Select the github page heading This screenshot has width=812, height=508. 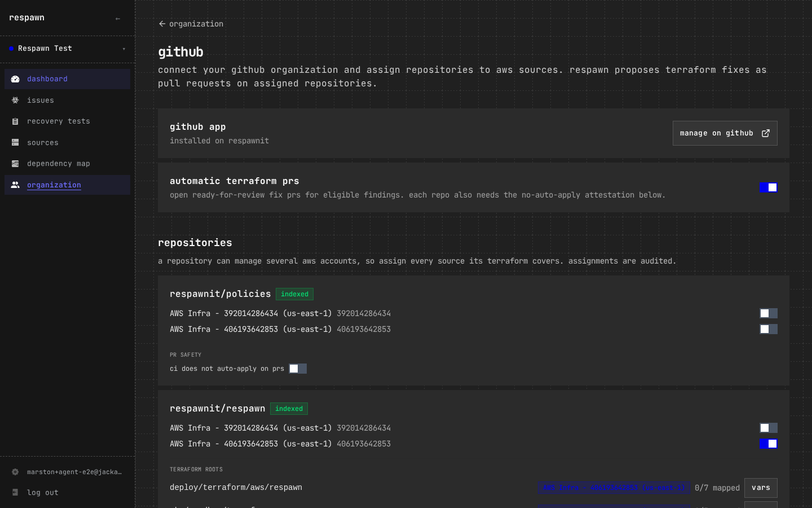coord(180,52)
